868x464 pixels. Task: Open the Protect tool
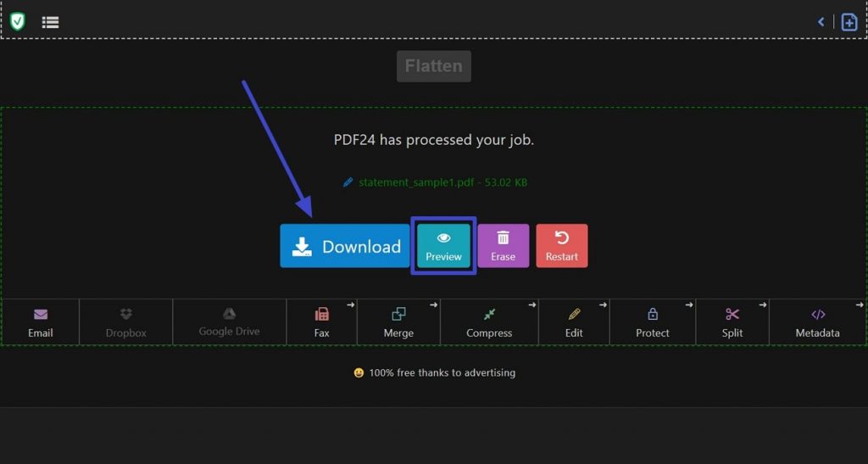[653, 322]
